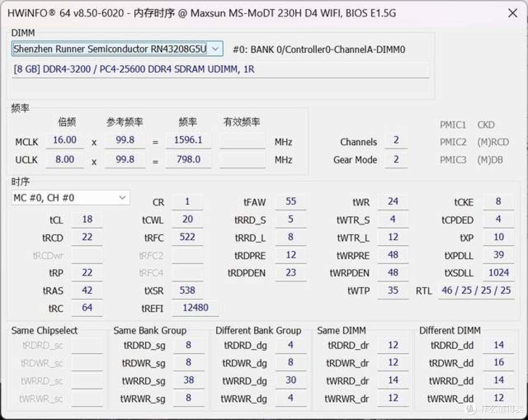Click the tWRPDEN value field

(x=393, y=272)
